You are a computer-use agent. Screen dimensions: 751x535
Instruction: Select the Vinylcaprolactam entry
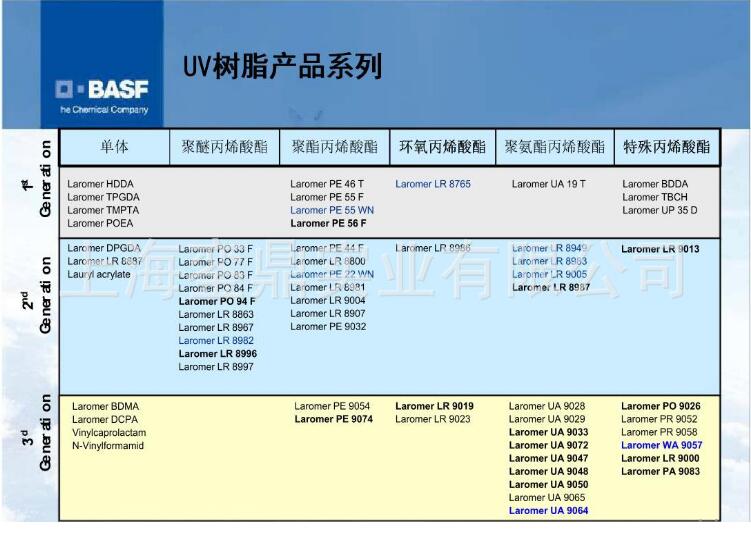109,433
